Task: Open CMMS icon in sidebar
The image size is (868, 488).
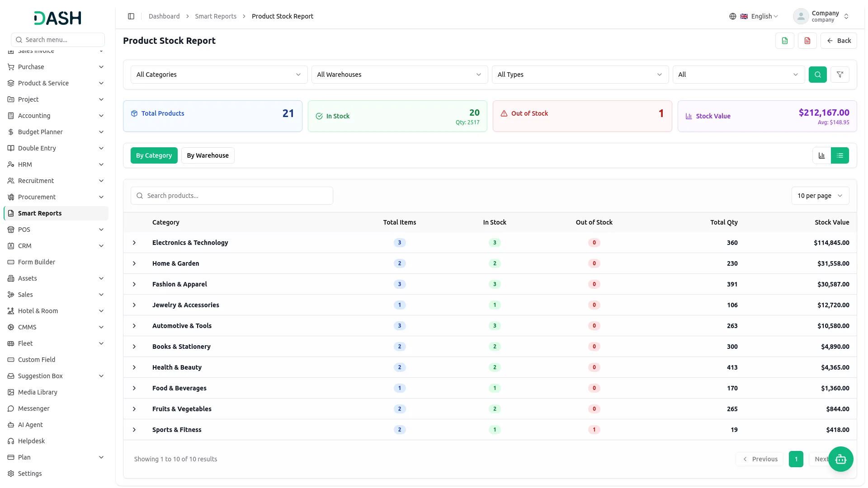Action: (11, 327)
